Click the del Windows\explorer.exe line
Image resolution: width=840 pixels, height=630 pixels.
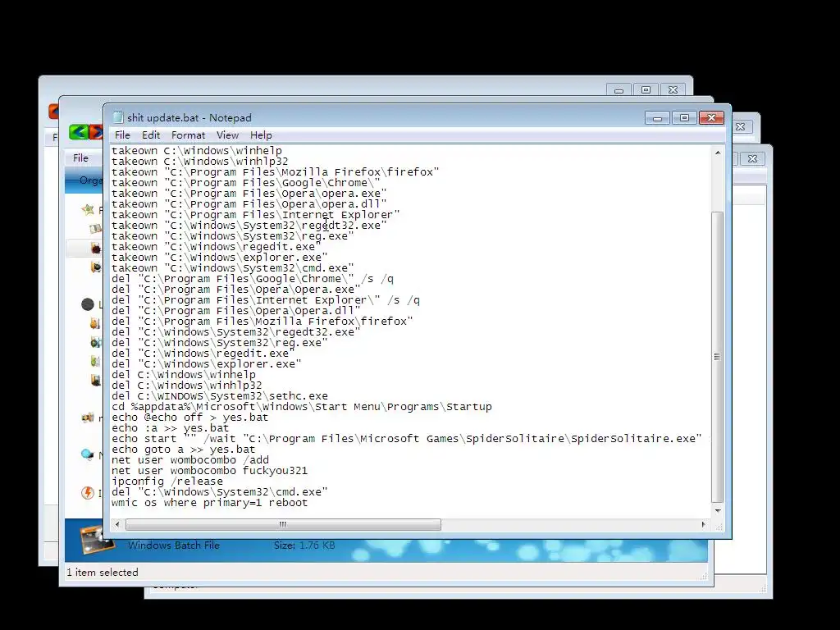207,363
